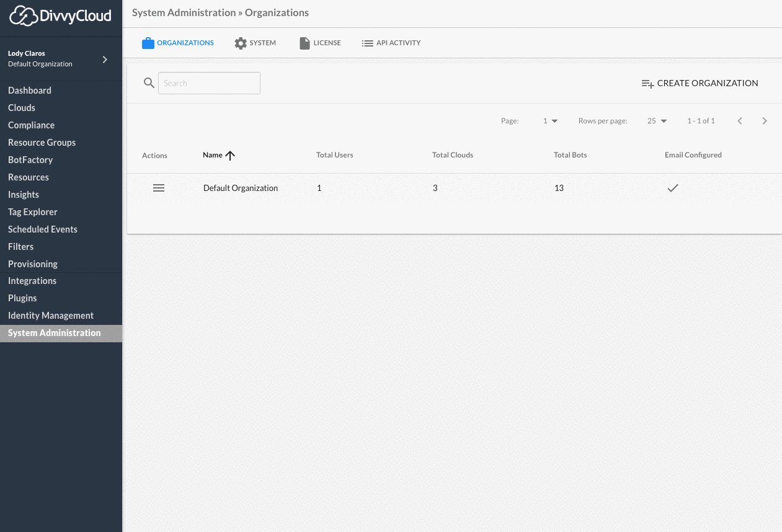Click the 'Page:' label
782x532 pixels.
(510, 121)
